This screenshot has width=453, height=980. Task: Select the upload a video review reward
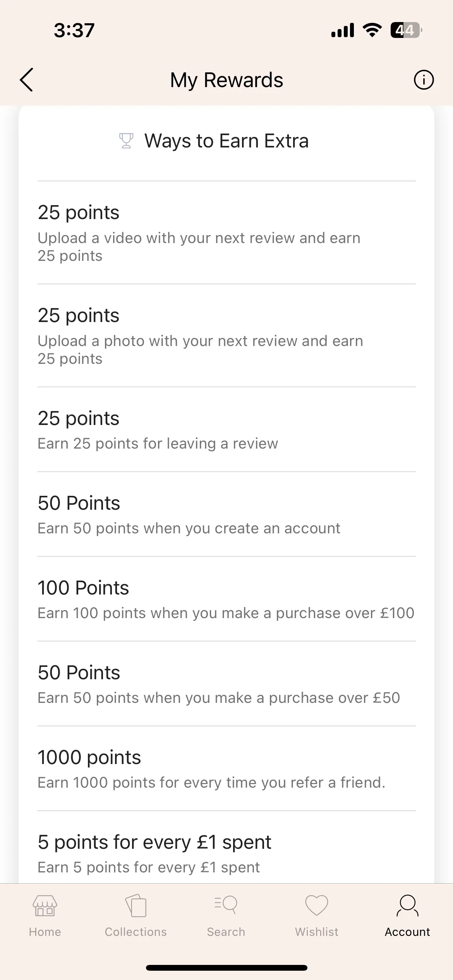click(x=226, y=233)
